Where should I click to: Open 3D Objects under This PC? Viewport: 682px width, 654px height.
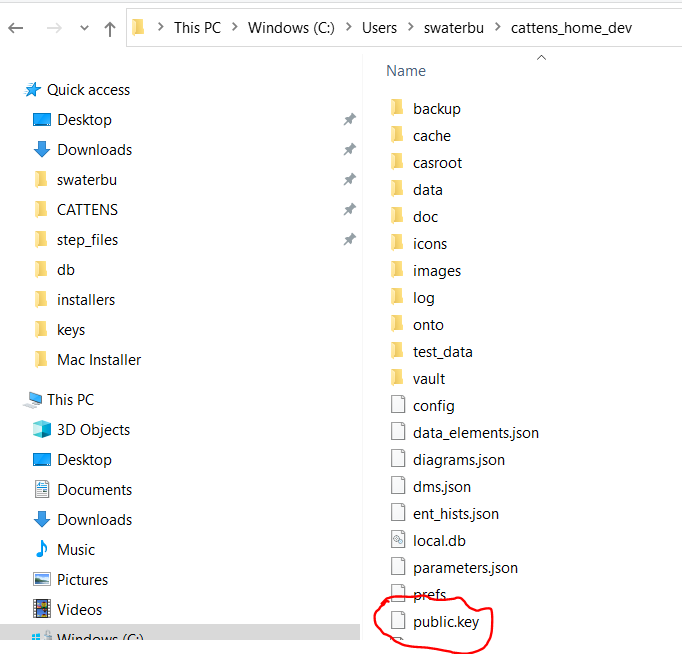(94, 430)
